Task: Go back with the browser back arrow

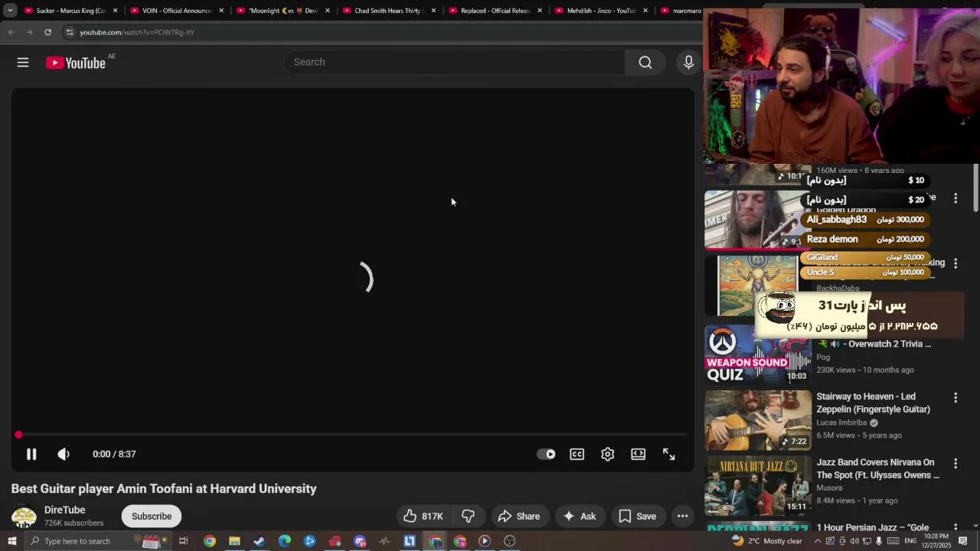Action: tap(11, 32)
